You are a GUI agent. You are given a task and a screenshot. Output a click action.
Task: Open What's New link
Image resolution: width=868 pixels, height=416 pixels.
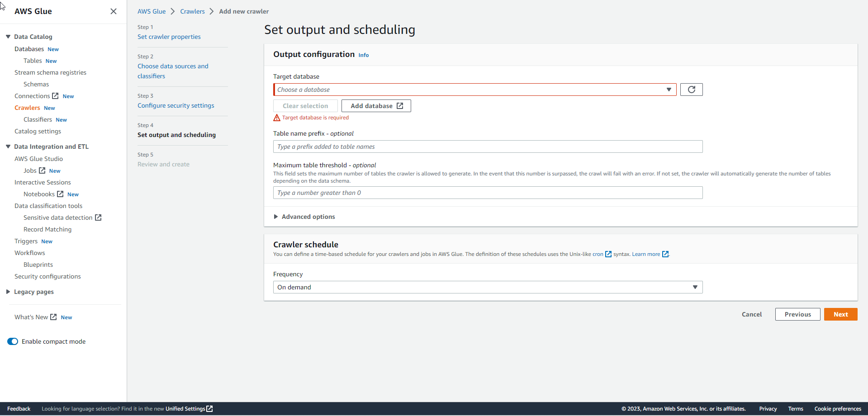[31, 317]
